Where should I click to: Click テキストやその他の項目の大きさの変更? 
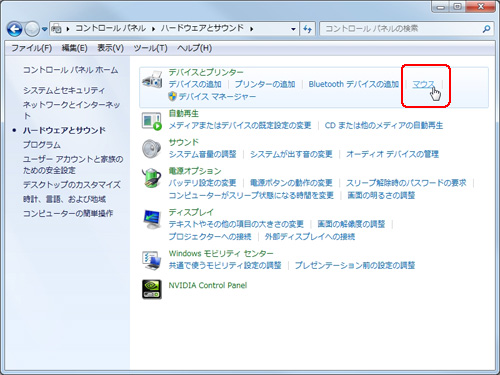click(x=236, y=224)
